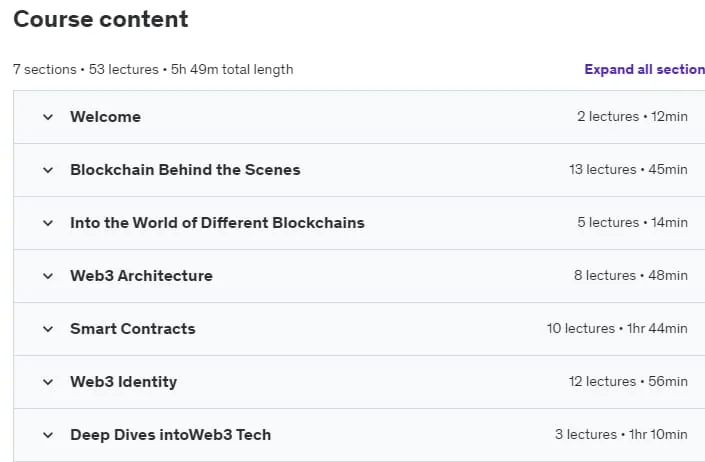
Task: Open Deep Dives intoWeb3 Tech section title
Action: click(170, 435)
